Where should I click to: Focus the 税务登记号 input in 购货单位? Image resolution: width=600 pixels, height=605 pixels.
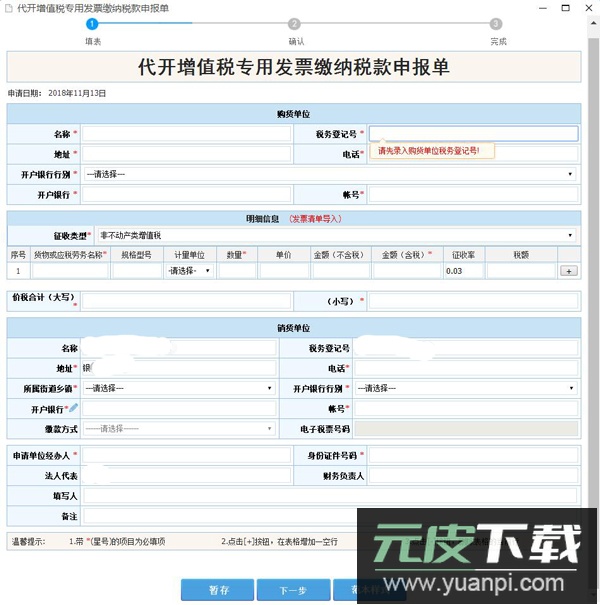(473, 133)
